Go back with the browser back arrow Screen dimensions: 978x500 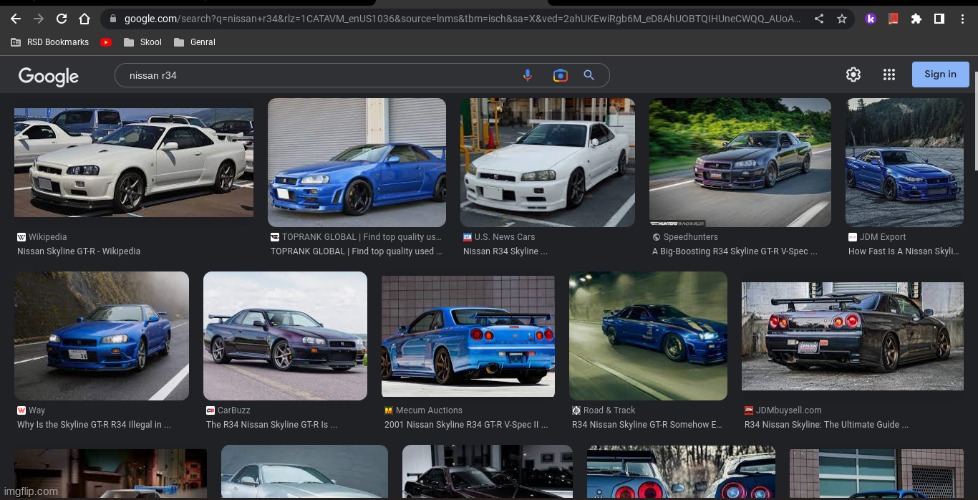coord(16,19)
